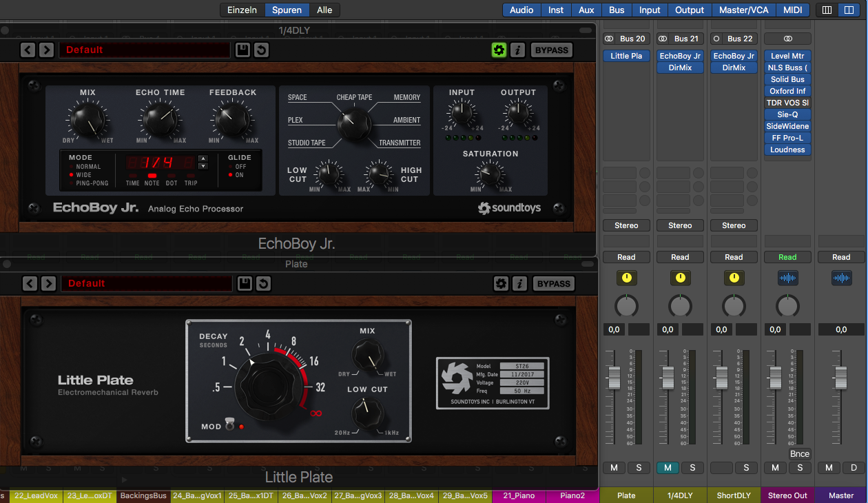
Task: Click the waveform icon on Stereo Out channel
Action: [787, 278]
